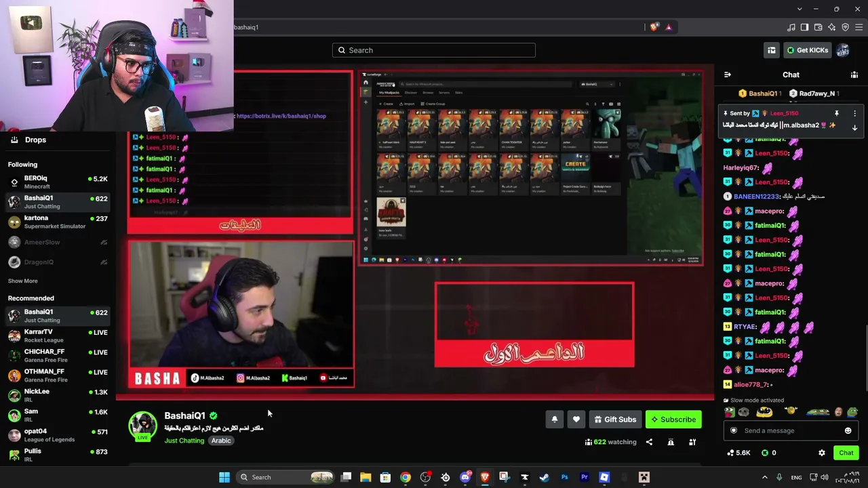The width and height of the screenshot is (868, 488).
Task: Open File Explorer from taskbar
Action: coord(366,477)
